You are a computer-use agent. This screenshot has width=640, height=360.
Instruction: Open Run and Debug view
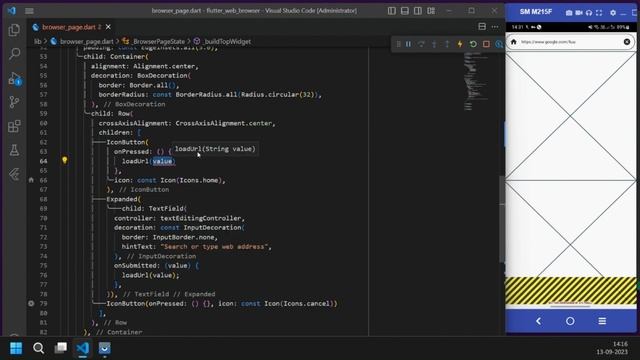tap(14, 78)
